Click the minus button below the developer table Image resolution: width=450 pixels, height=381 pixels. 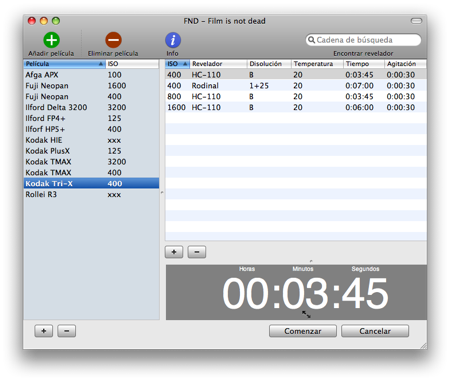(x=197, y=252)
